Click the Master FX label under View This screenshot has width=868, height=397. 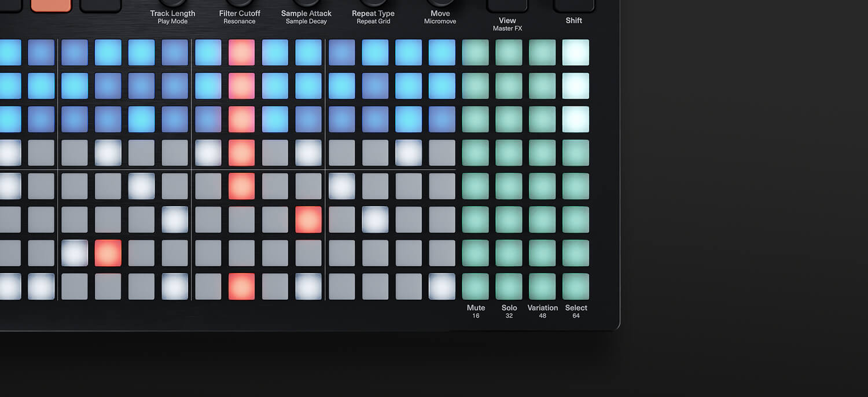point(507,28)
